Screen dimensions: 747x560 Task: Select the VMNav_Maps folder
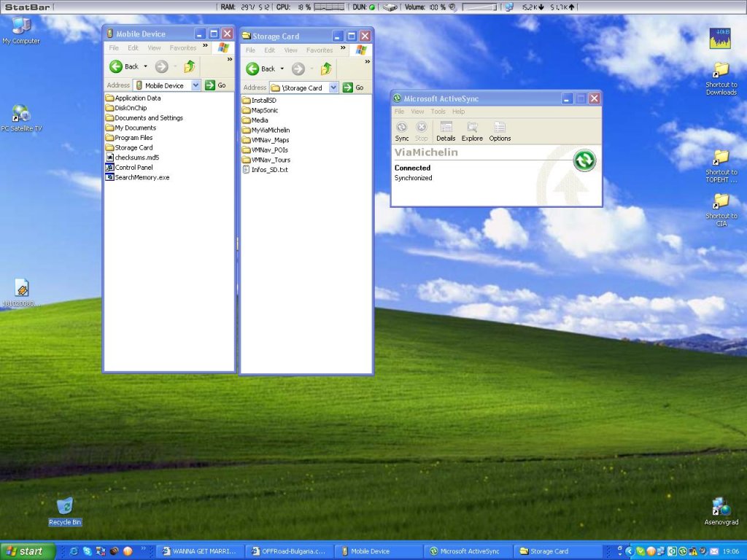pyautogui.click(x=269, y=140)
